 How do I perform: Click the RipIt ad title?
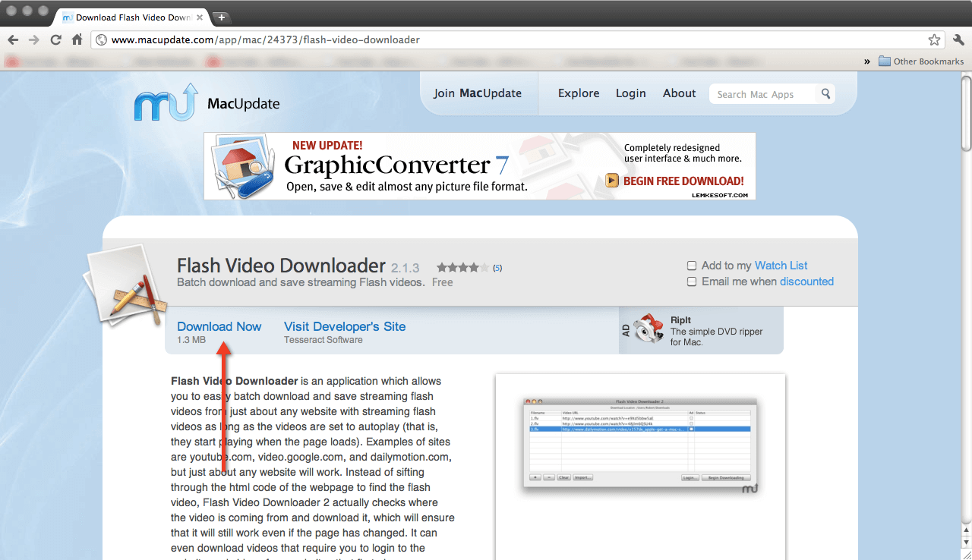(680, 320)
